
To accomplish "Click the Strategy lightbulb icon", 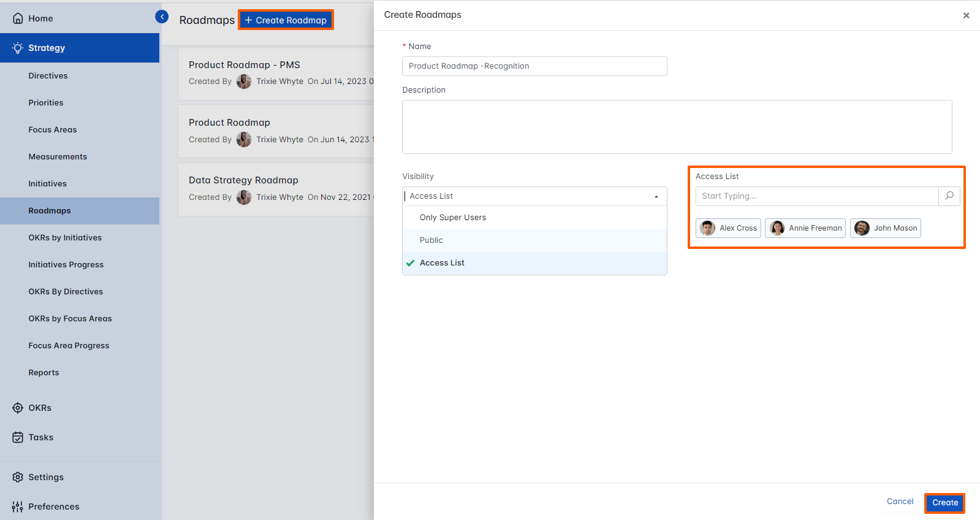I will tap(18, 48).
